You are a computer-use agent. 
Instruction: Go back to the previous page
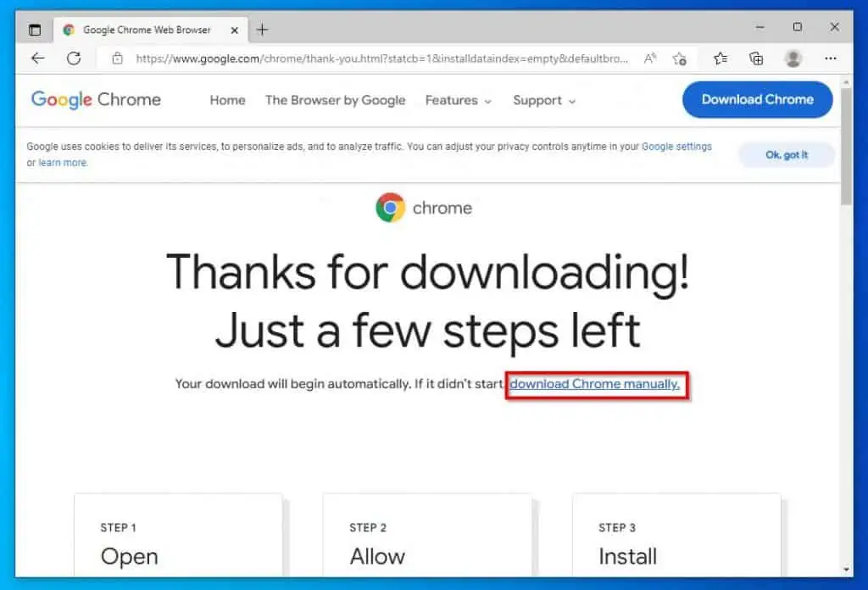point(37,58)
